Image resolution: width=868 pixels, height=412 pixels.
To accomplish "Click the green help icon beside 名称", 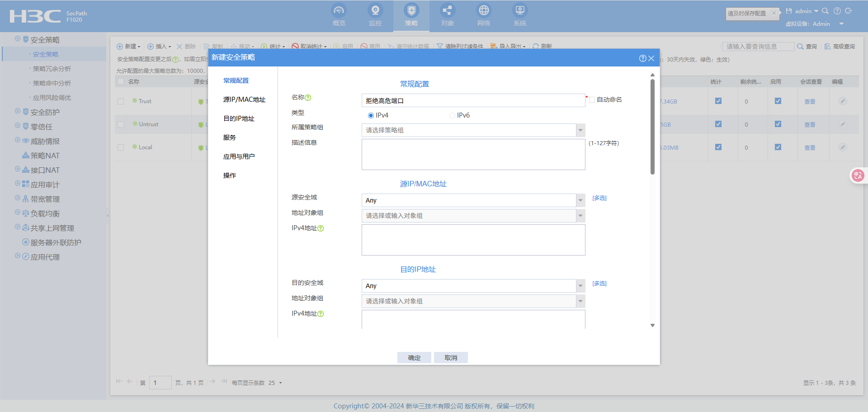I will click(x=308, y=98).
